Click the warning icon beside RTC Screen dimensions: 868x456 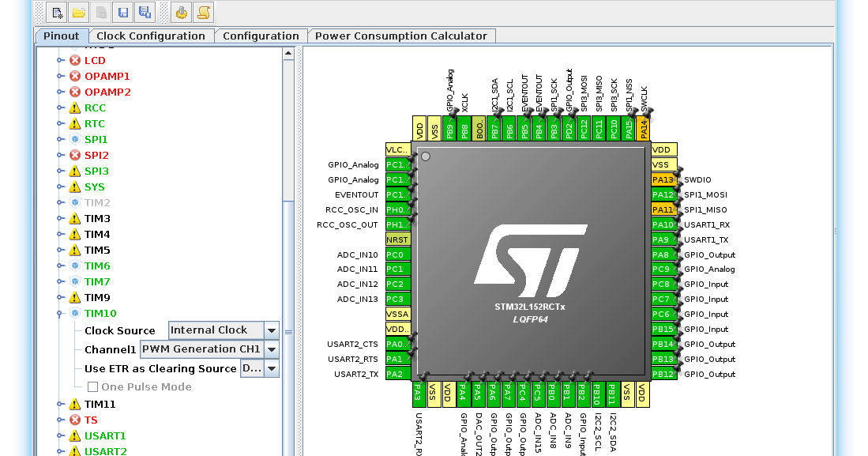tap(75, 123)
